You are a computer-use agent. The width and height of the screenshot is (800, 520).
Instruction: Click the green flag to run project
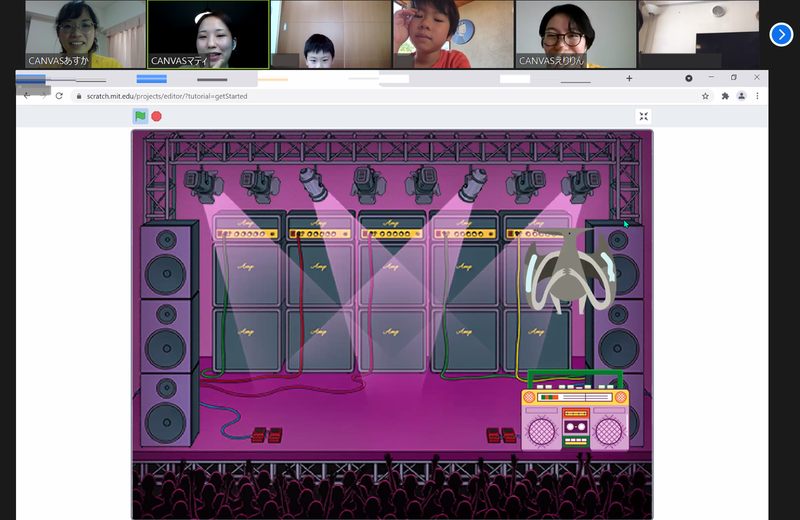coord(140,116)
